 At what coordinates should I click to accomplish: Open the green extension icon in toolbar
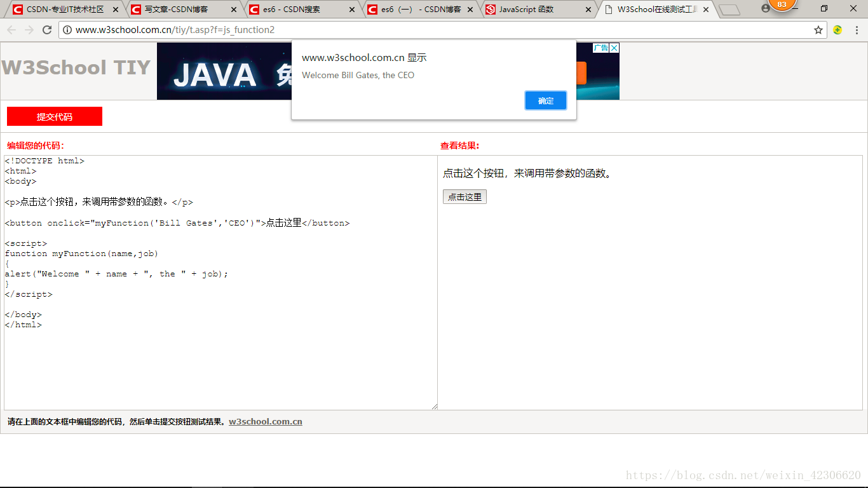[x=837, y=30]
